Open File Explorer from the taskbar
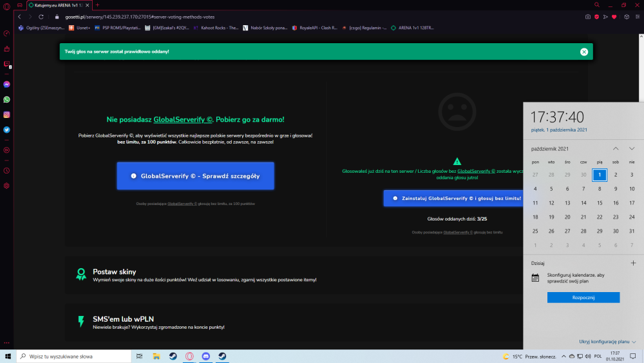 click(x=156, y=357)
